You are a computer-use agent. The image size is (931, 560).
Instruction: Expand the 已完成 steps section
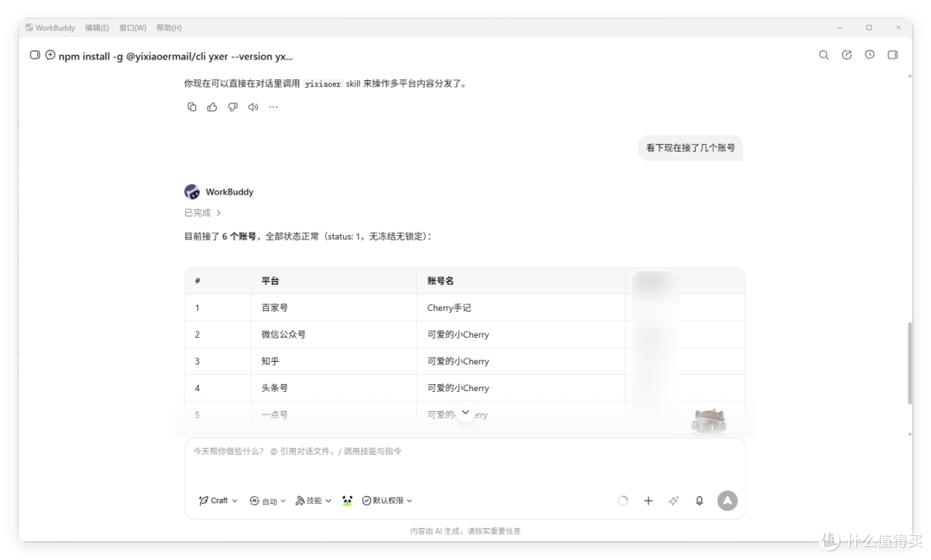[x=203, y=213]
